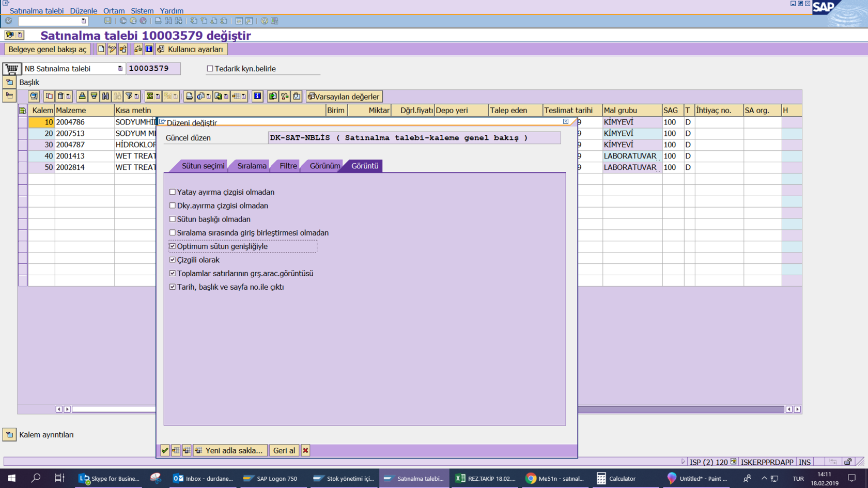Enable 'Yatay ayırma çizgisi olmadan' checkbox
This screenshot has height=488, width=868.
(173, 192)
